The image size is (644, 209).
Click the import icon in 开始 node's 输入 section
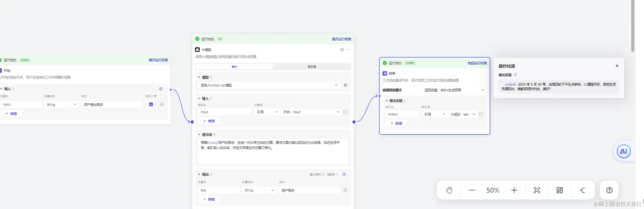pyautogui.click(x=161, y=89)
